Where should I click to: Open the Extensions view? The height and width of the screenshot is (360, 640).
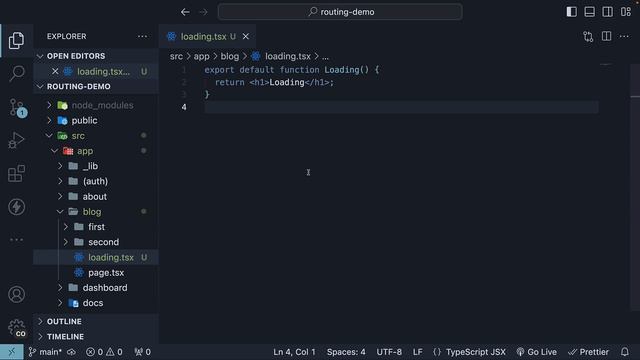click(16, 173)
